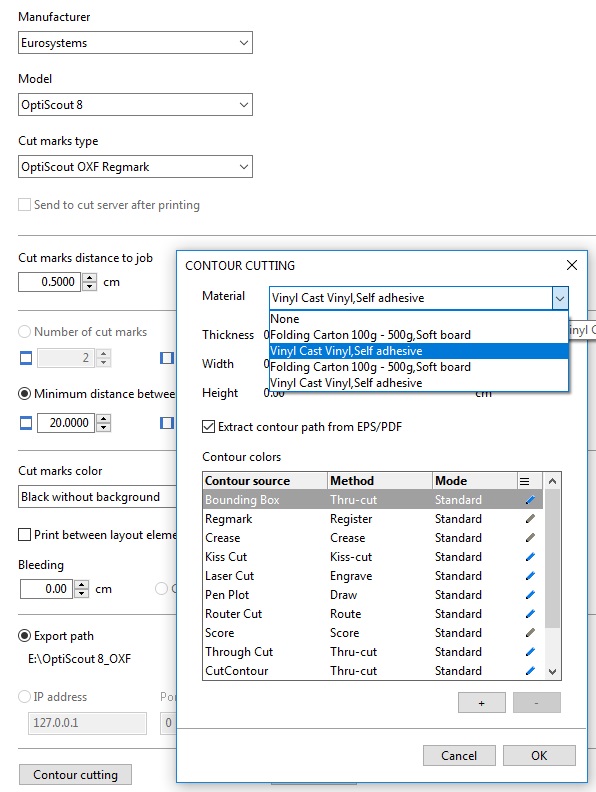Collapse the Material dropdown arrow
596x792 pixels.
[x=560, y=298]
